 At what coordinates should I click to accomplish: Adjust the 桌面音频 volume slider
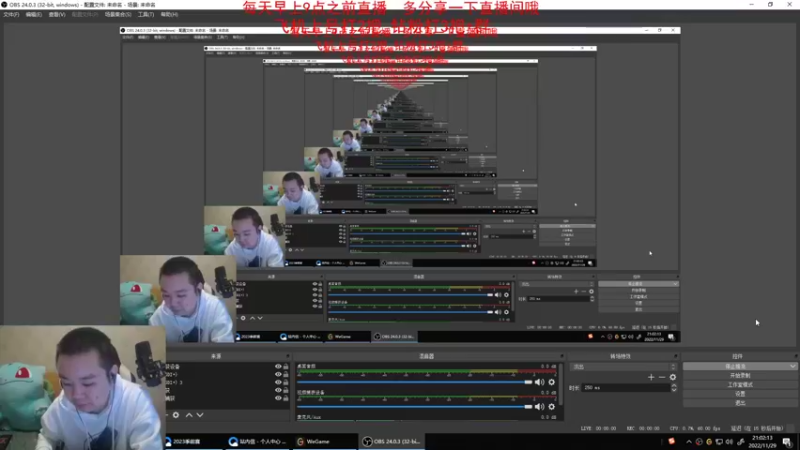point(415,382)
